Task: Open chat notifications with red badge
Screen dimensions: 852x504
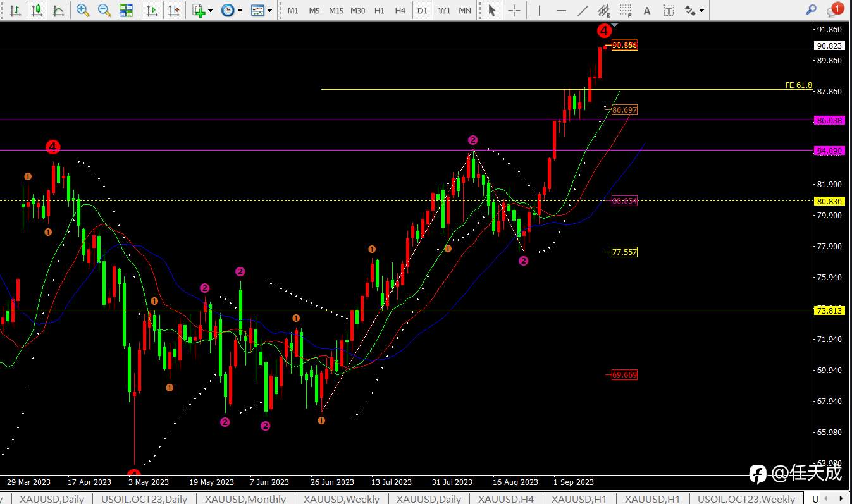Action: (x=834, y=9)
